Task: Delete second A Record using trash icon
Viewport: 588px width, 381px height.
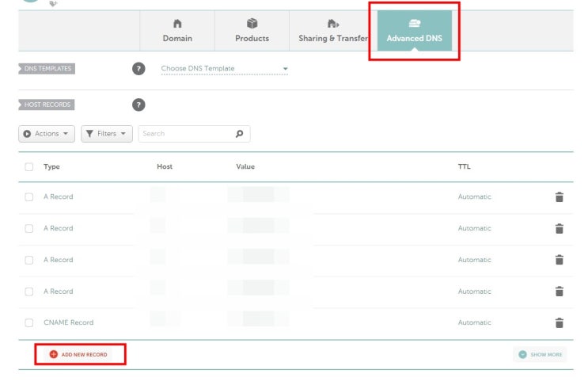Action: pyautogui.click(x=560, y=228)
